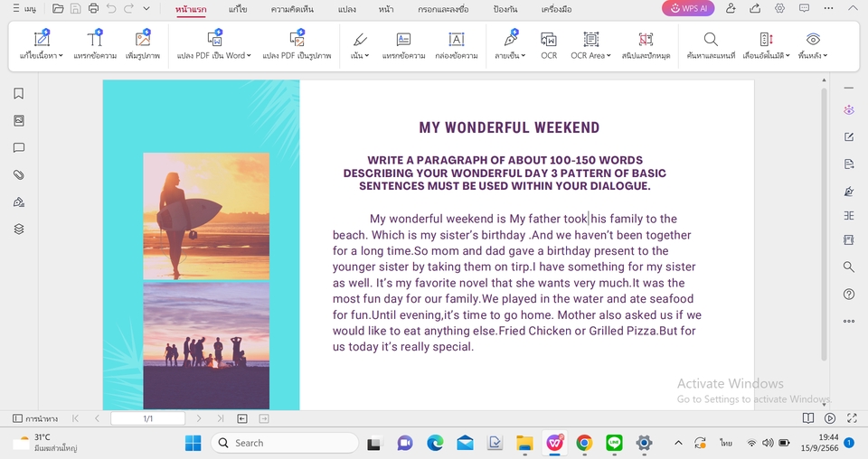Image resolution: width=868 pixels, height=459 pixels.
Task: Open the three-dot more in right sidebar
Action: pos(849,321)
